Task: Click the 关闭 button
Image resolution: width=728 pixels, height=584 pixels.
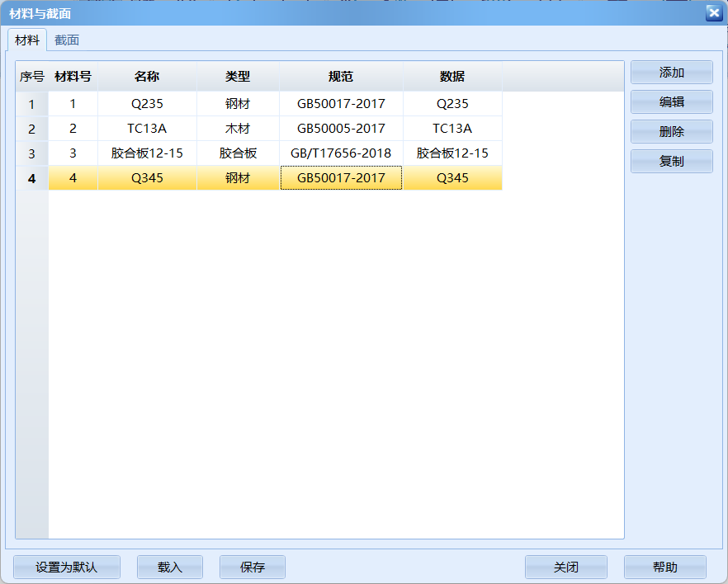Action: click(565, 568)
